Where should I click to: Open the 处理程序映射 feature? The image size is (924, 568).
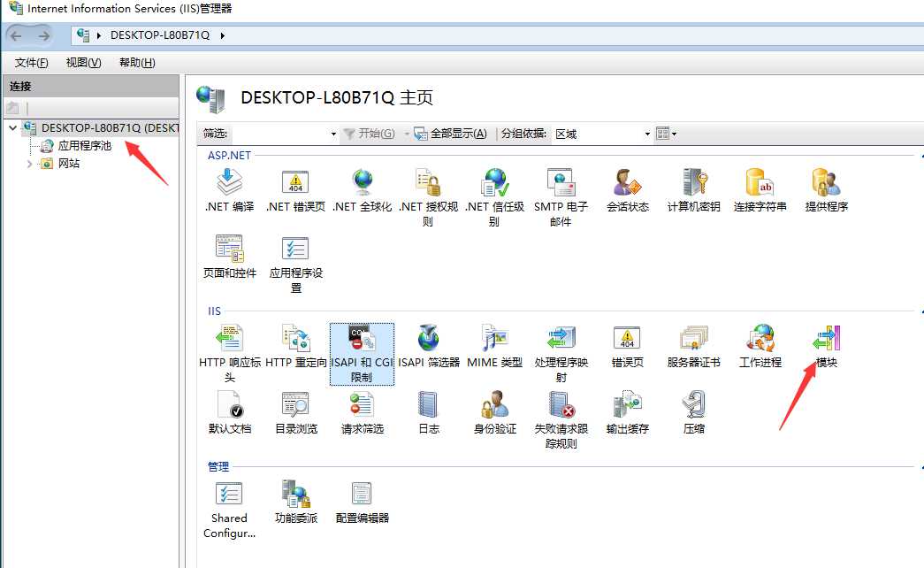(x=561, y=354)
